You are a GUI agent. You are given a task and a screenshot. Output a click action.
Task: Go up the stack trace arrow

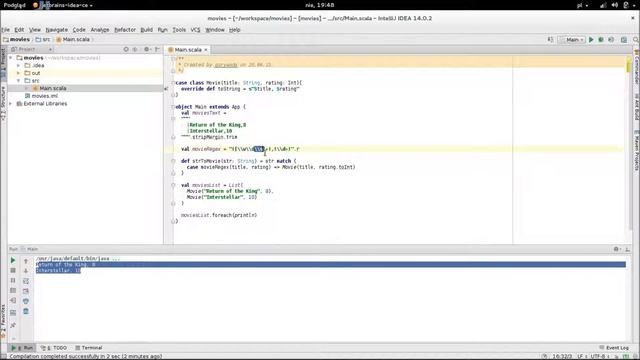pos(26,261)
